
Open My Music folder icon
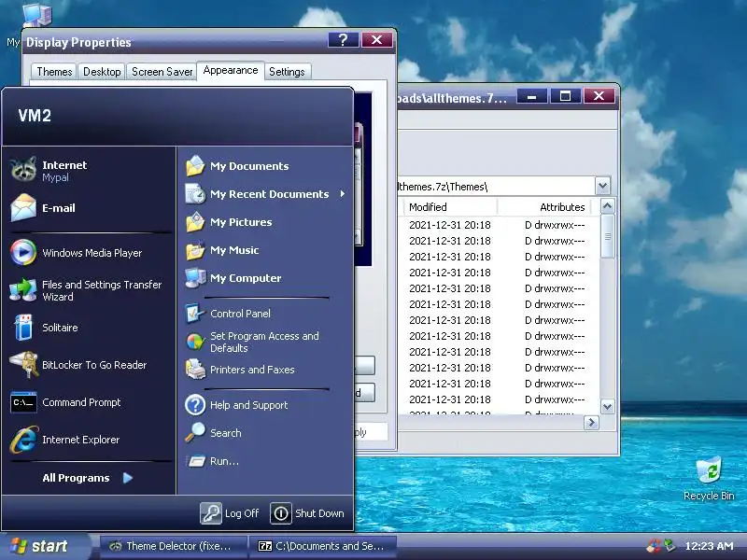(x=195, y=250)
